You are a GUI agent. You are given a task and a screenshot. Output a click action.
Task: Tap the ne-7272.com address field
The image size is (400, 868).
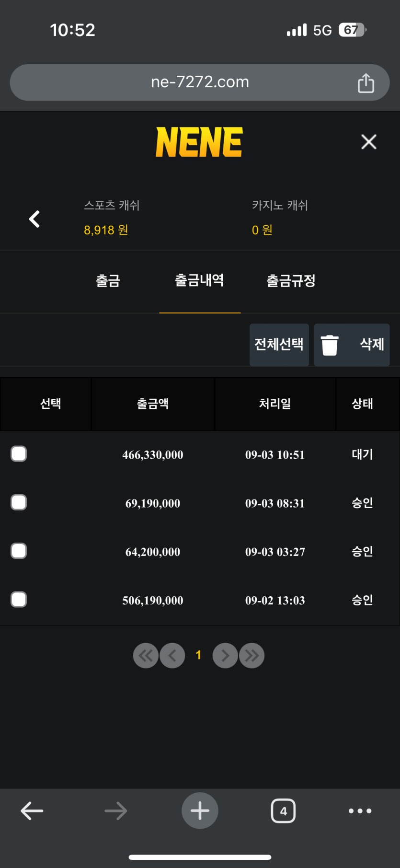(200, 82)
